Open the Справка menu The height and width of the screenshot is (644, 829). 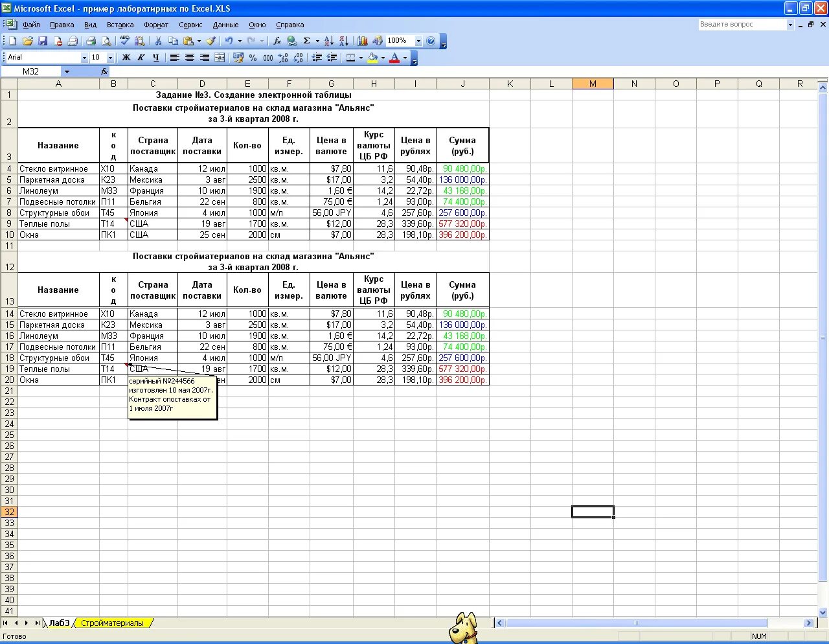click(x=290, y=25)
